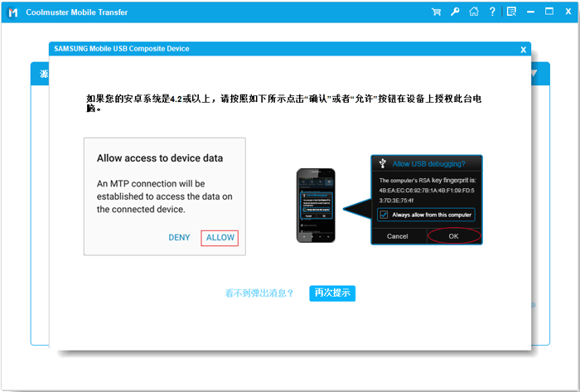The height and width of the screenshot is (392, 580).
Task: Click the 再次提示 button
Action: [x=332, y=293]
